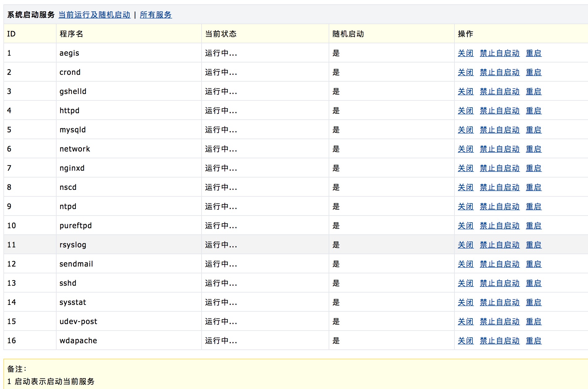The width and height of the screenshot is (588, 389).
Task: Disable wdapache autostart
Action: click(x=500, y=341)
